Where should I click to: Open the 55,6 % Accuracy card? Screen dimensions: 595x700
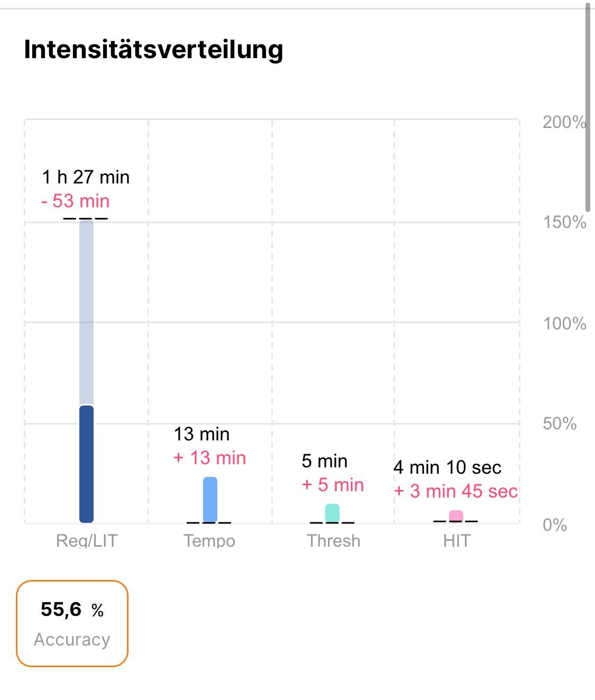coord(72,623)
